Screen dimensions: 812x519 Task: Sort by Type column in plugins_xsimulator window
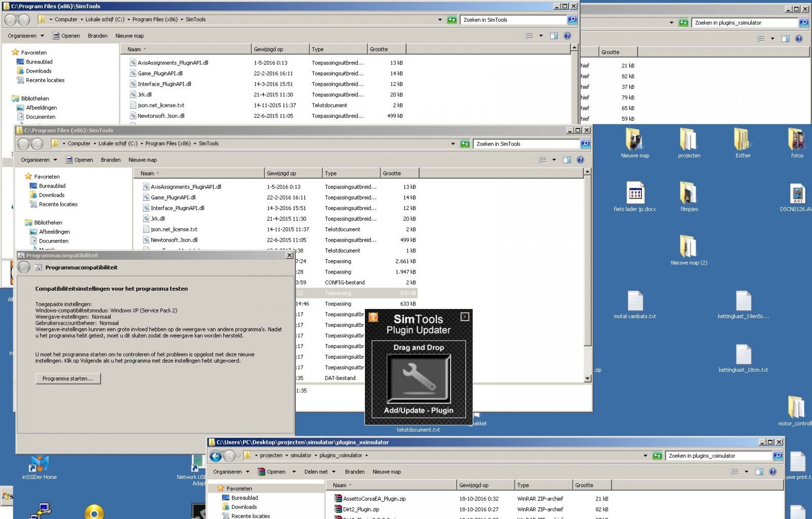pos(544,486)
